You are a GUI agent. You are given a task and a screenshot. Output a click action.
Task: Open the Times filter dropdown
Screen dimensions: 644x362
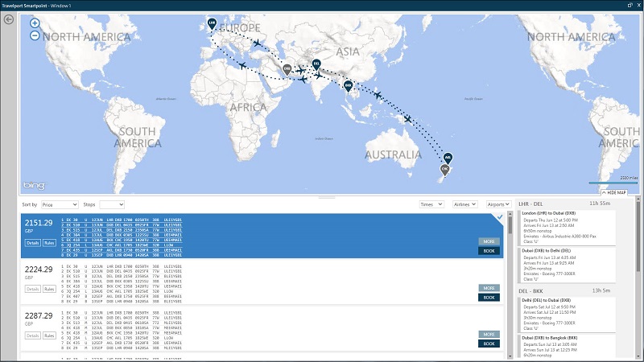tap(431, 204)
